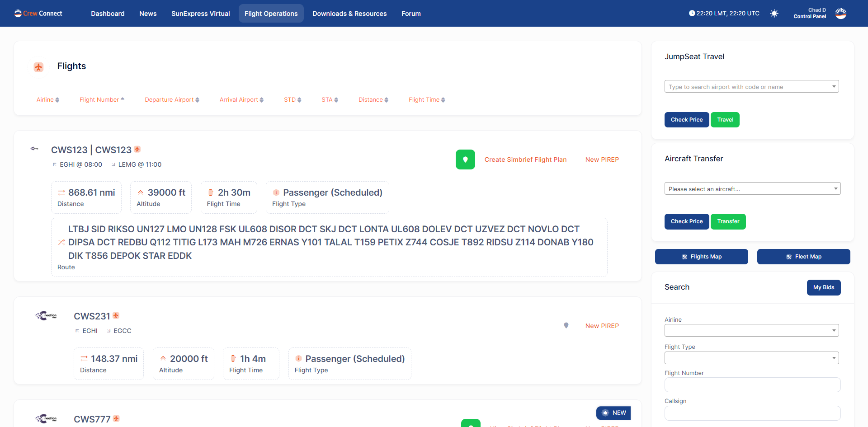This screenshot has height=427, width=868.
Task: Click inside the Callsign input field
Action: coord(752,413)
